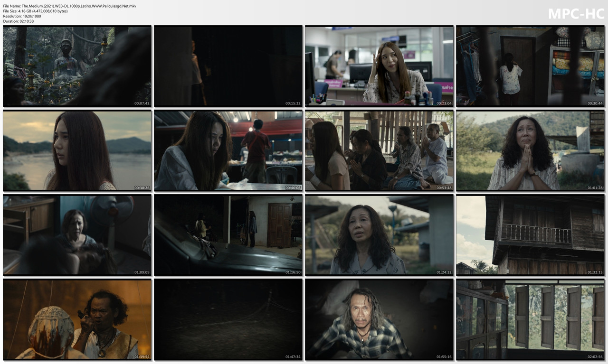Image resolution: width=608 pixels, height=364 pixels.
Task: Click the 01:16:50 timestamp label
Action: click(293, 272)
